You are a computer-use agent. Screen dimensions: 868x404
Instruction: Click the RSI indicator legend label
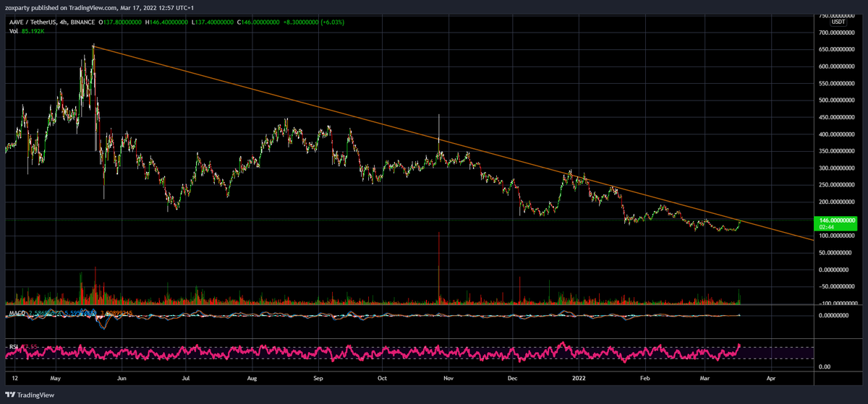(12, 348)
